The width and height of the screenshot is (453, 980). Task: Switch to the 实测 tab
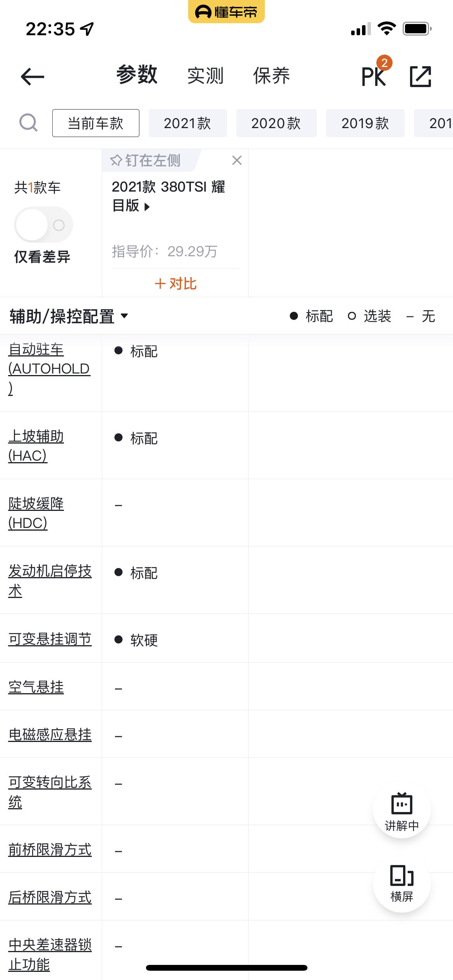tap(206, 75)
